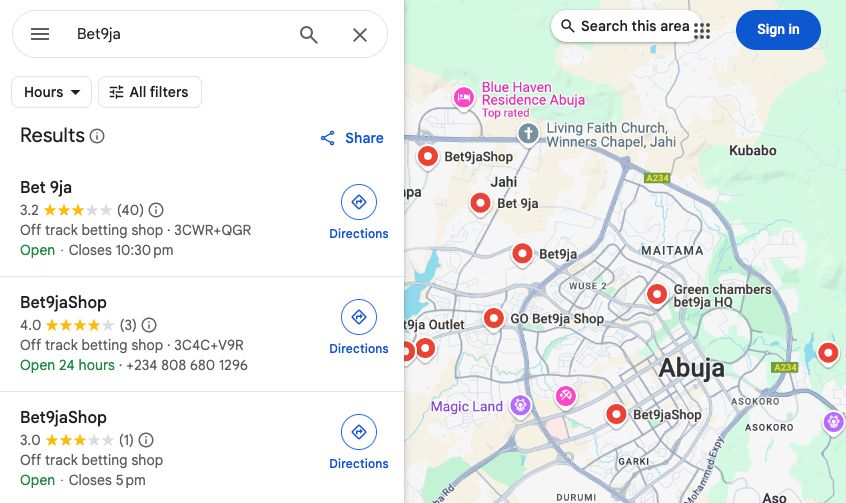Click Bet9jaShop red pin near Jahi

coord(428,158)
